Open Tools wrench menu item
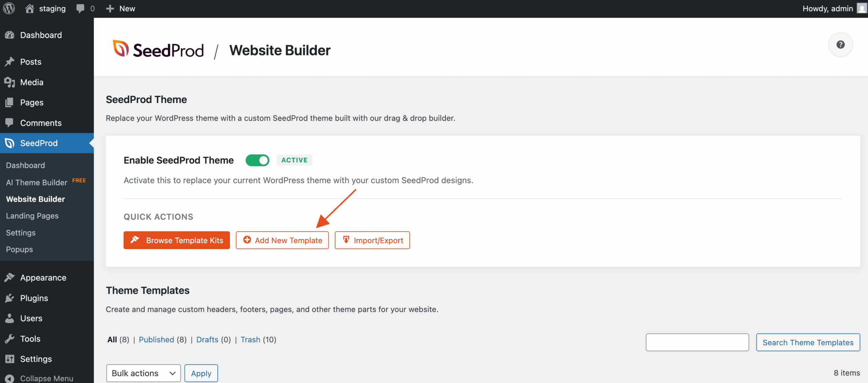Viewport: 868px width, 383px height. [x=30, y=339]
